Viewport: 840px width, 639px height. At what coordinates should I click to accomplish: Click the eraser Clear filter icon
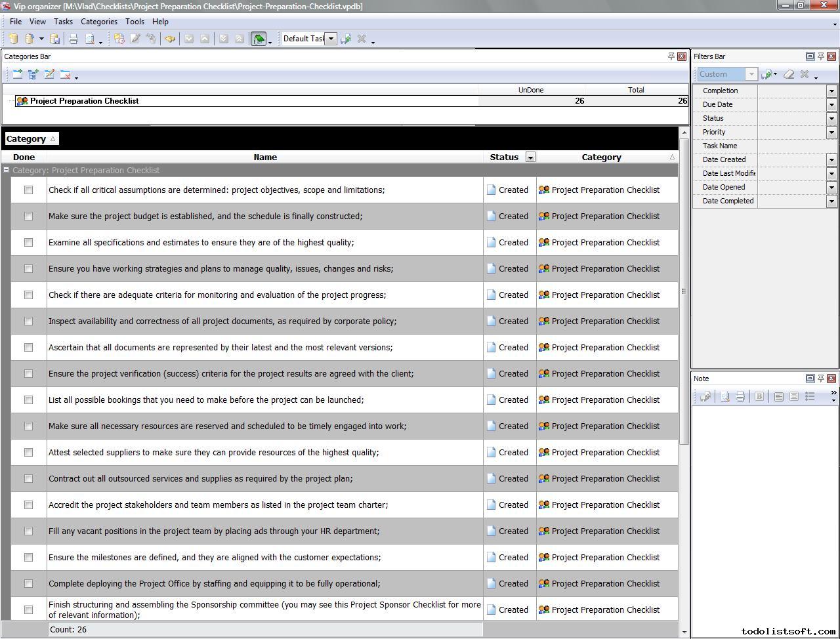[789, 75]
